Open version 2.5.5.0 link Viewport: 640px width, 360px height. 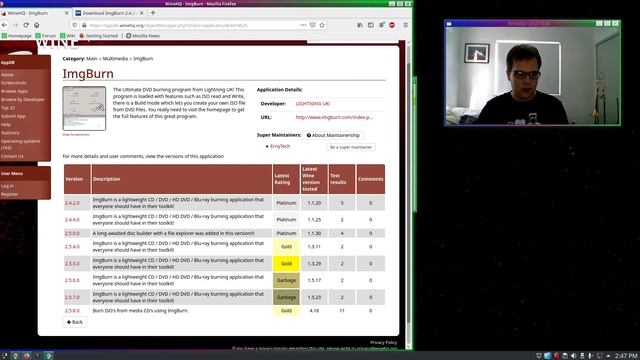tap(72, 264)
